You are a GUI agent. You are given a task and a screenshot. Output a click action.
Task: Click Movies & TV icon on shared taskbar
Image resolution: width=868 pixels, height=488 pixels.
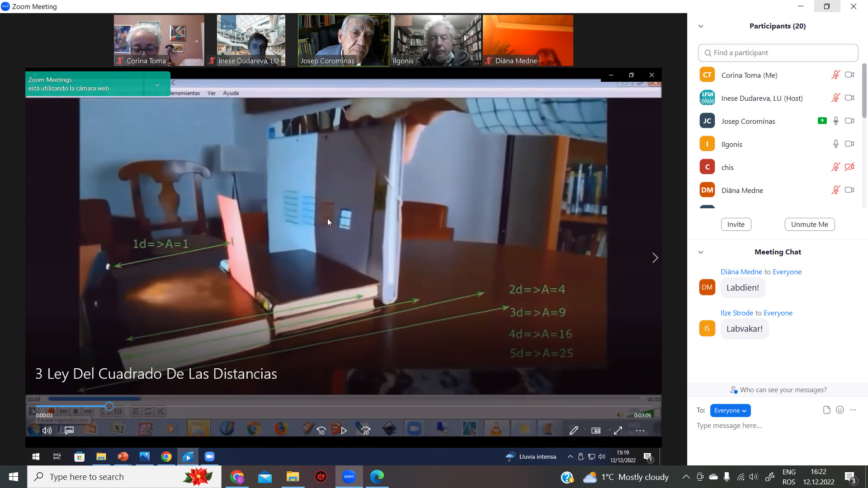tap(188, 456)
